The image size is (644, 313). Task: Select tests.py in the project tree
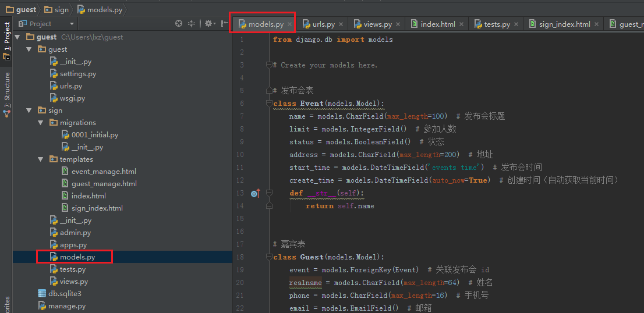(x=73, y=269)
